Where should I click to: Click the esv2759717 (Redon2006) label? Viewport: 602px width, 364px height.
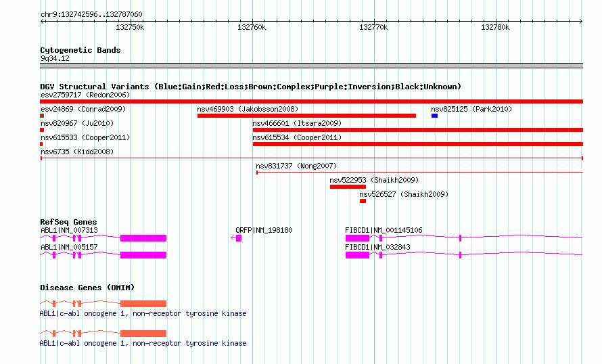pyautogui.click(x=85, y=95)
